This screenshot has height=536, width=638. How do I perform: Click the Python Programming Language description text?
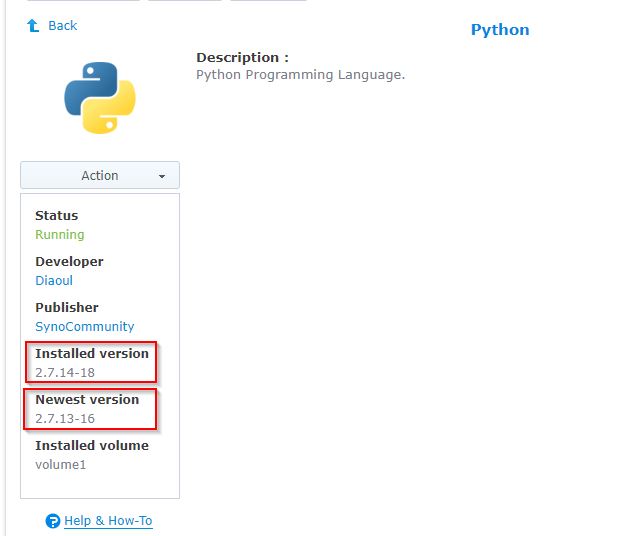tap(301, 75)
